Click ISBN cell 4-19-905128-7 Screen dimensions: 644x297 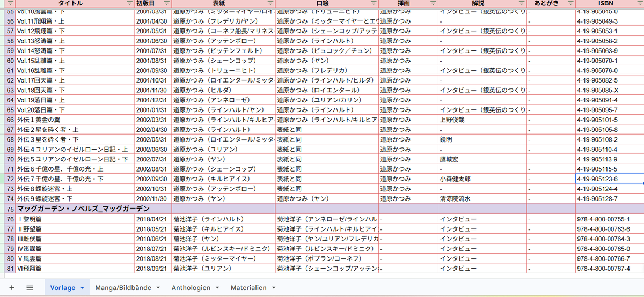609,198
